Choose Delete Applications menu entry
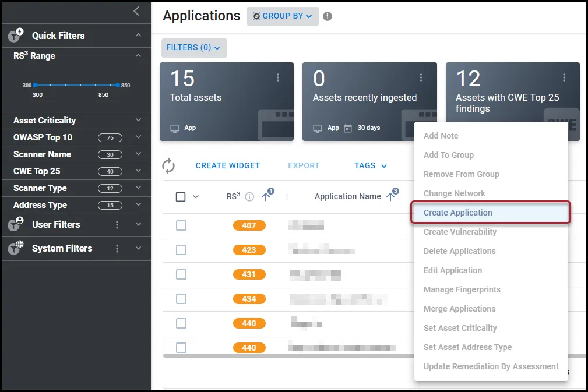The width and height of the screenshot is (588, 392). 491,251
